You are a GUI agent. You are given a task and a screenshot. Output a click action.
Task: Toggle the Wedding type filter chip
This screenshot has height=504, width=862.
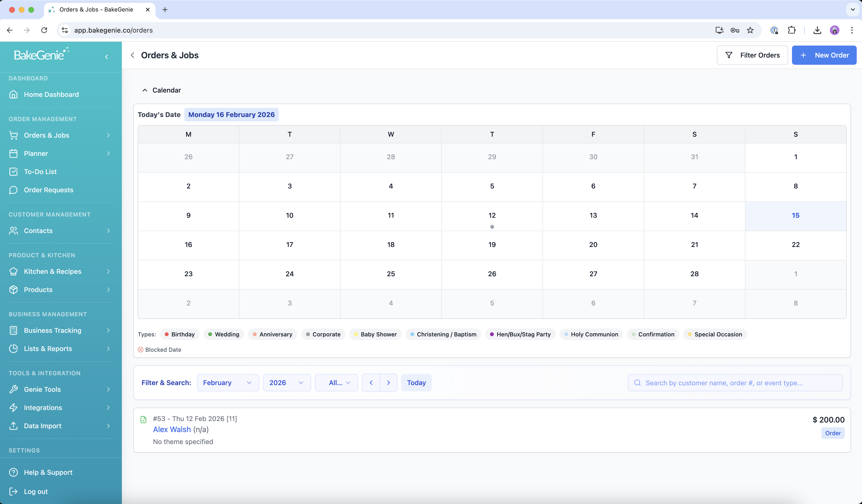tap(224, 334)
